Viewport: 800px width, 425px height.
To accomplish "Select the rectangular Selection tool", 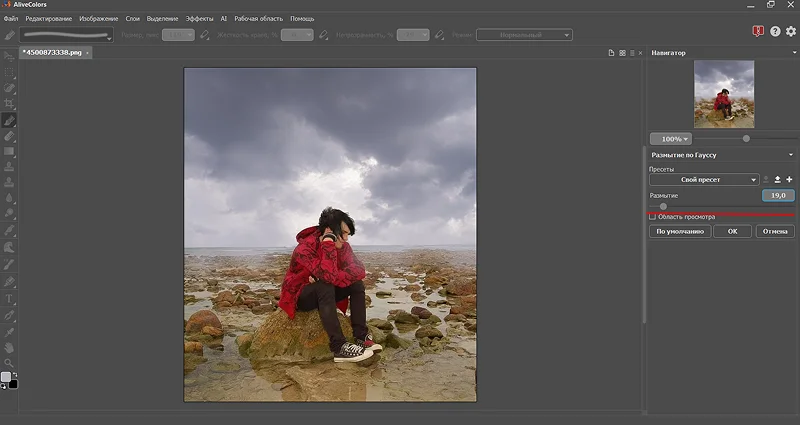I will [9, 72].
